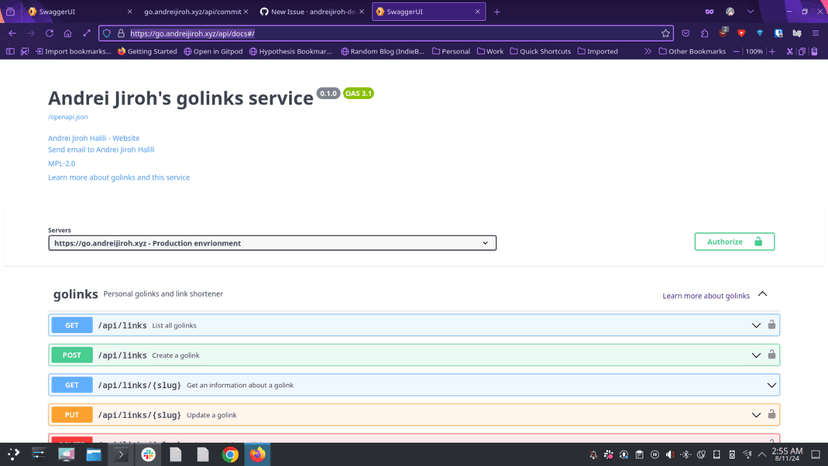828x466 pixels.
Task: Click the Authorize button
Action: (x=734, y=242)
